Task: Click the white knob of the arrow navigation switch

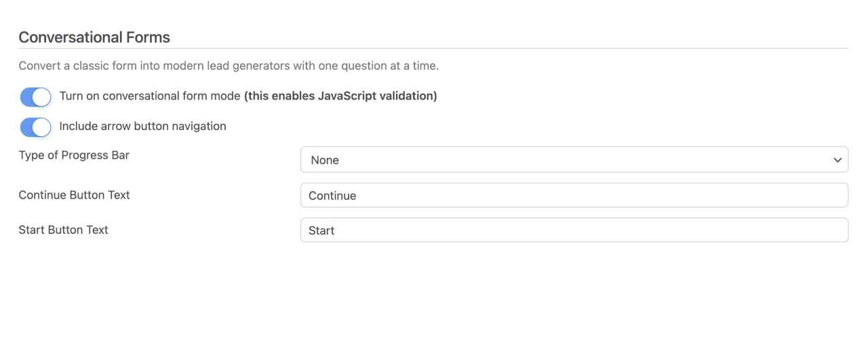Action: [42, 127]
